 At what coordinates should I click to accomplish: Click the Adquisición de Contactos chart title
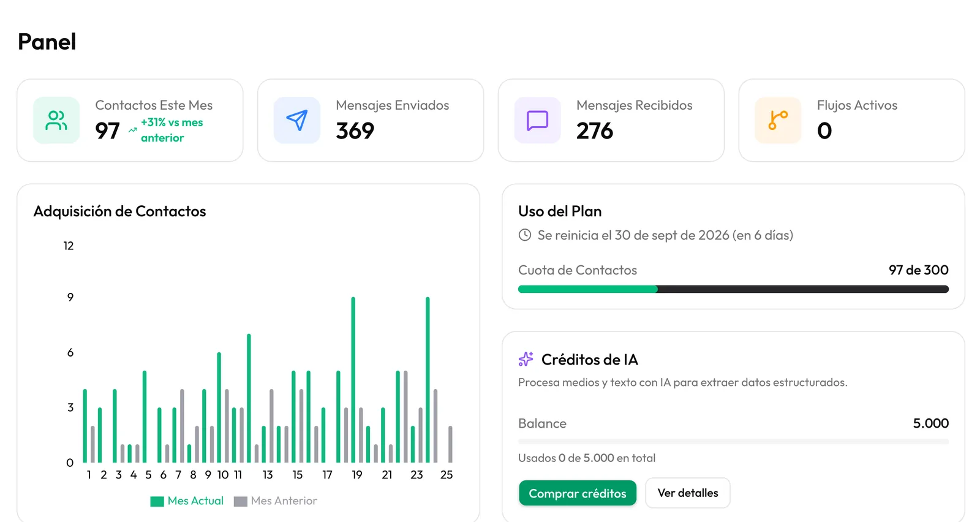pyautogui.click(x=119, y=211)
